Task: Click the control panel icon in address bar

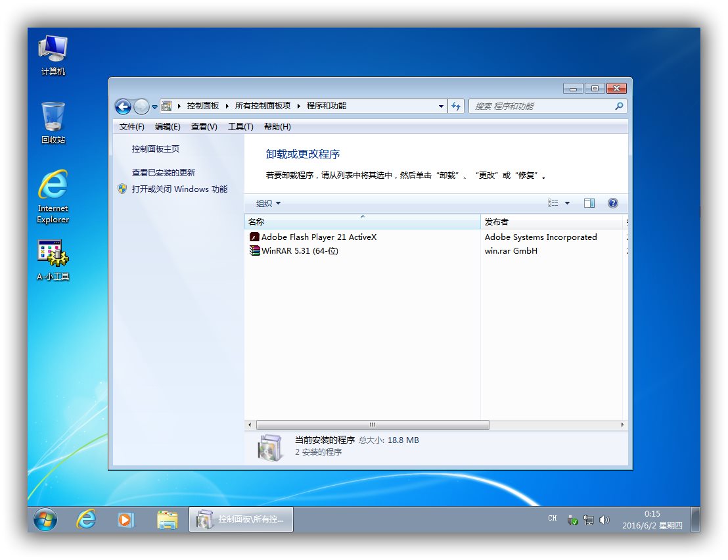Action: pos(167,106)
